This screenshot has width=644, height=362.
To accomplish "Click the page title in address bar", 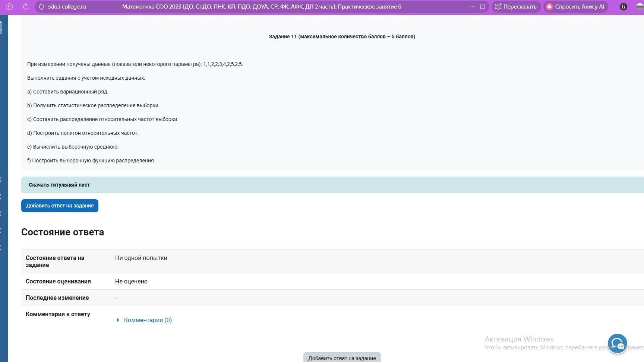I will tap(262, 7).
